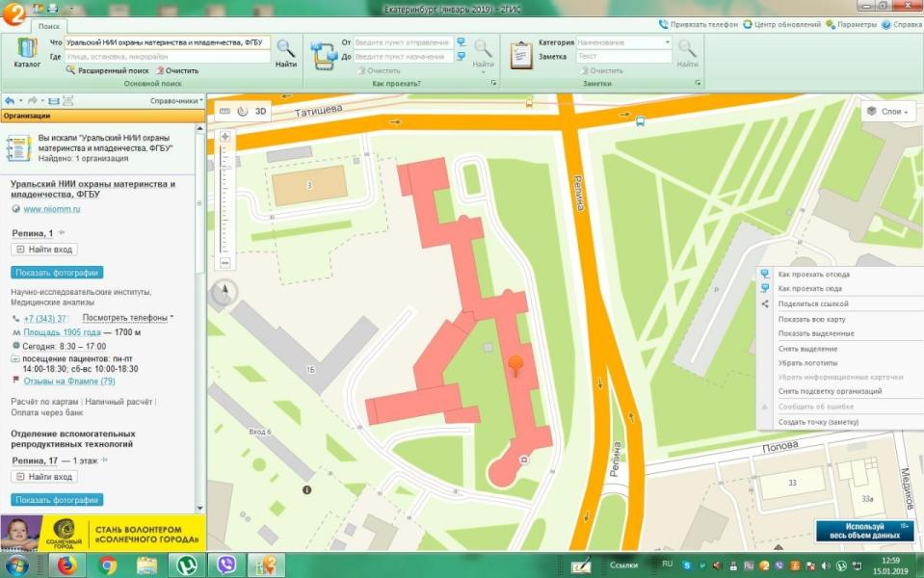924x578 pixels.
Task: Select 'Как проехать отсюда' in context menu
Action: pos(813,275)
